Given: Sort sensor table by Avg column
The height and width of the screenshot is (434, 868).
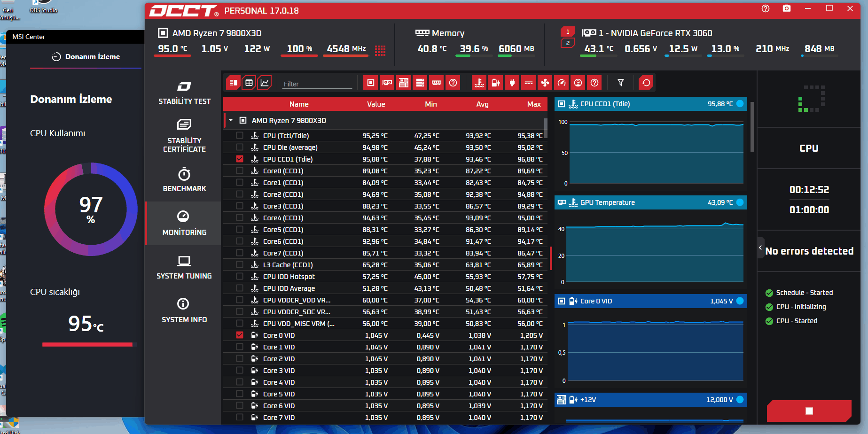Looking at the screenshot, I should (x=482, y=104).
